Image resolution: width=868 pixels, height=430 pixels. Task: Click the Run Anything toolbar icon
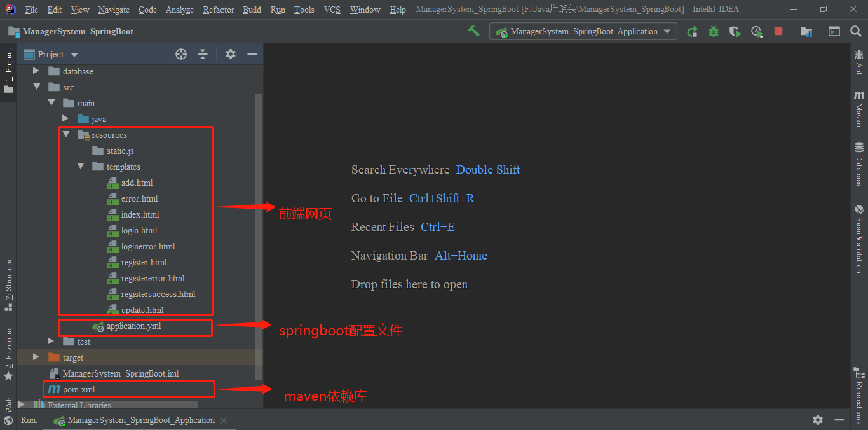[834, 31]
